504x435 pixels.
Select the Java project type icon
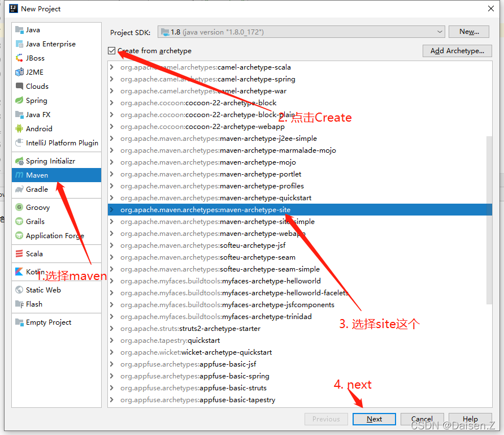[x=19, y=30]
